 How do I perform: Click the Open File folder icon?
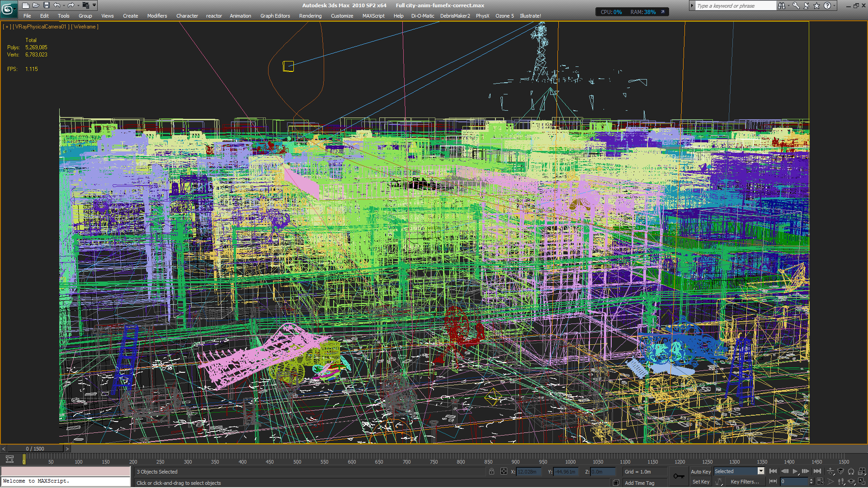pyautogui.click(x=36, y=5)
